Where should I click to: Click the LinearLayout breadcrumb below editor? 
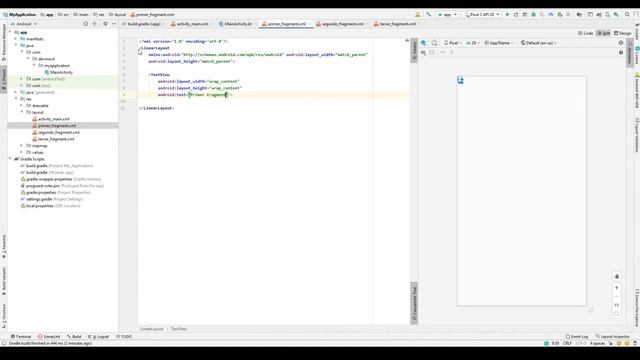(151, 329)
